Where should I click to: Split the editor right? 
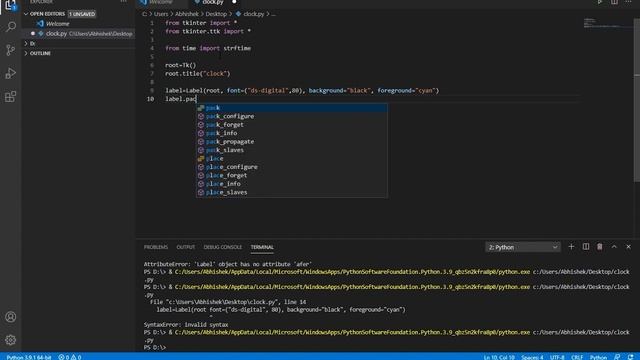pos(614,2)
